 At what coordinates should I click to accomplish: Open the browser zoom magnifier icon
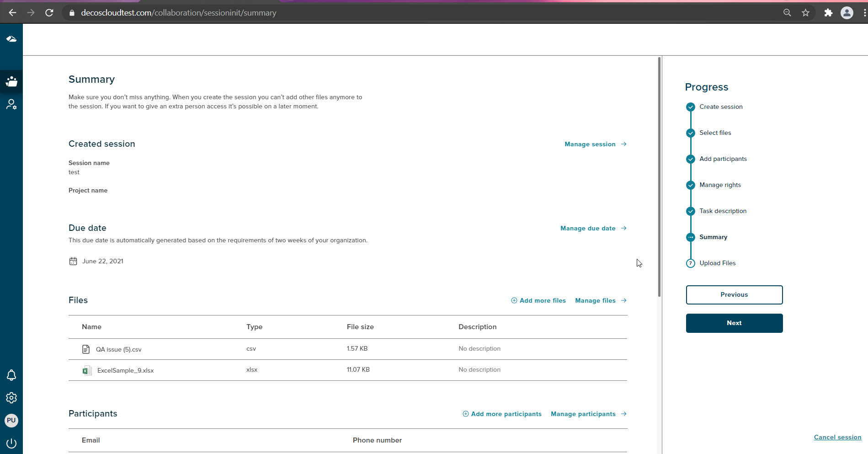(x=787, y=13)
